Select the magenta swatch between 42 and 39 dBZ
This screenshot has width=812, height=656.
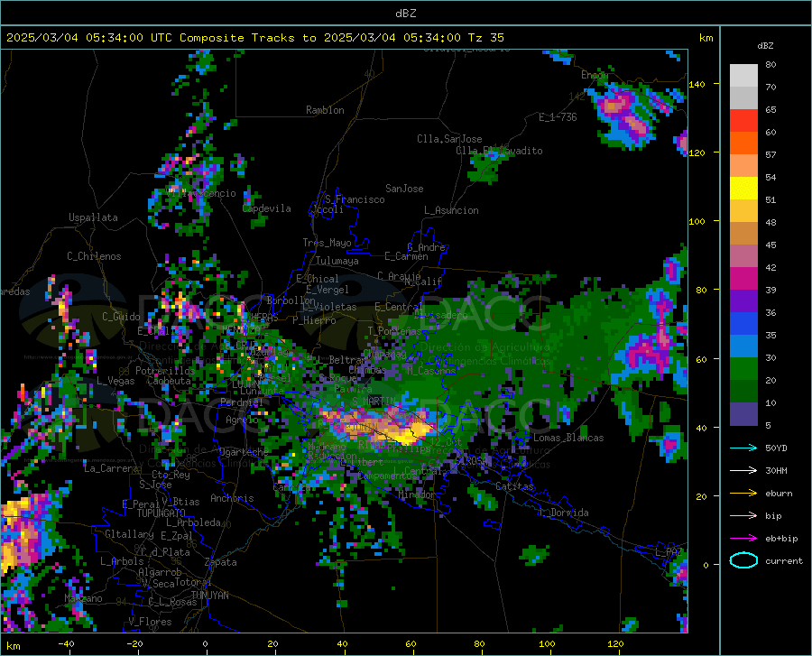[x=743, y=279]
